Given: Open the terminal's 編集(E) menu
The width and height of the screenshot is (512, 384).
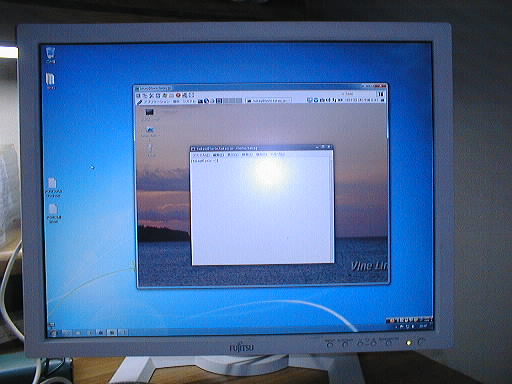Looking at the screenshot, I should [218, 155].
